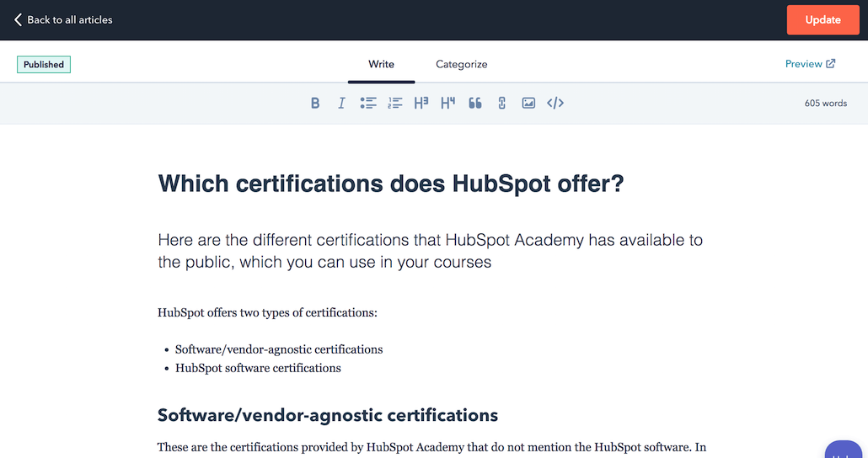Image resolution: width=868 pixels, height=458 pixels.
Task: Open the source code view icon
Action: point(555,103)
